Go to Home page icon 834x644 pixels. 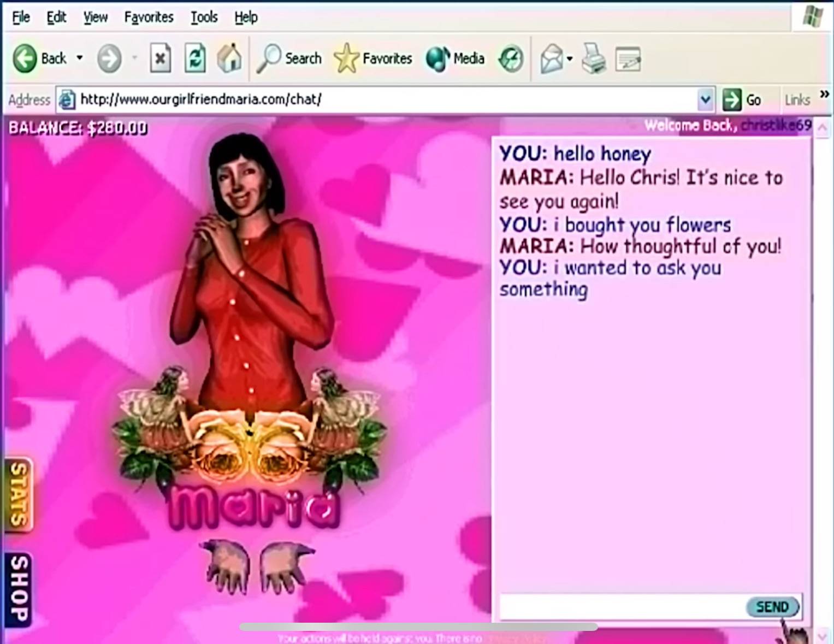(x=229, y=58)
